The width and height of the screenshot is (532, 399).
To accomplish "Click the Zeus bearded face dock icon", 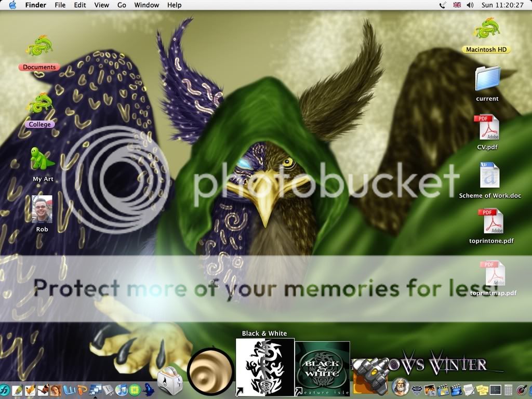I will [401, 387].
